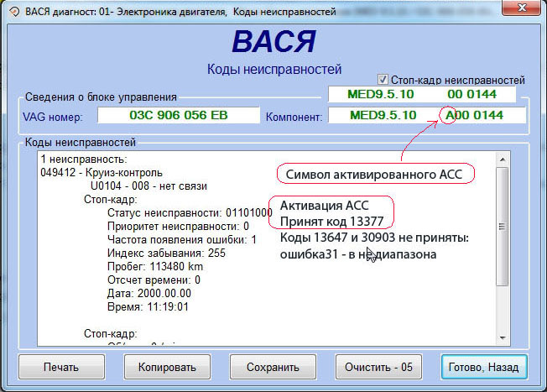Viewport: 547px width, 392px height.
Task: Select the Частота появления ошибки: 1 line
Action: tap(182, 239)
